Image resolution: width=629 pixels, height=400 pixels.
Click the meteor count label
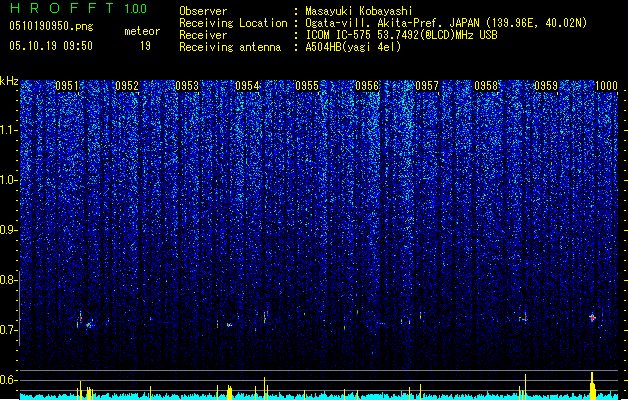click(142, 31)
